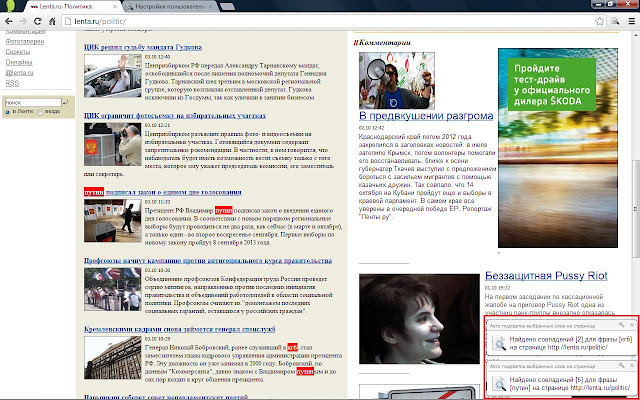Image resolution: width=640 pixels, height=400 pixels.
Task: Close the [путин] matches notification
Action: tap(632, 365)
